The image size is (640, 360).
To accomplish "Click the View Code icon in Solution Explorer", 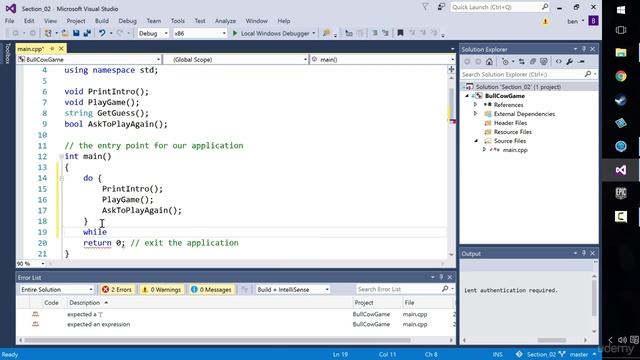I will click(x=558, y=62).
